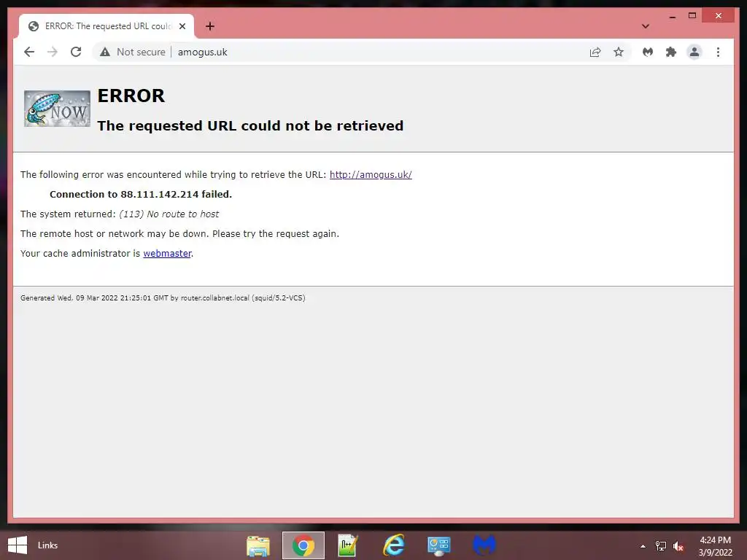Screen dimensions: 747x560
Task: Click the Not secure warning icon
Action: pos(105,52)
